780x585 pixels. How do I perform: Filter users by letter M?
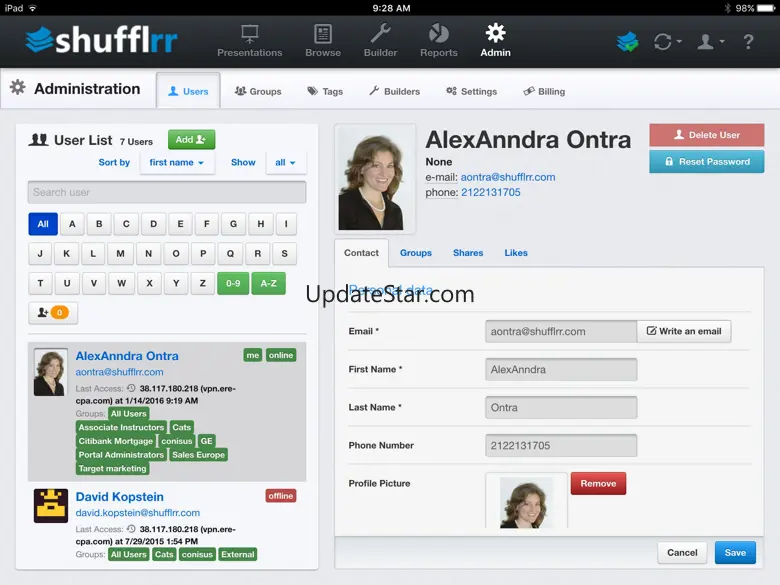120,254
